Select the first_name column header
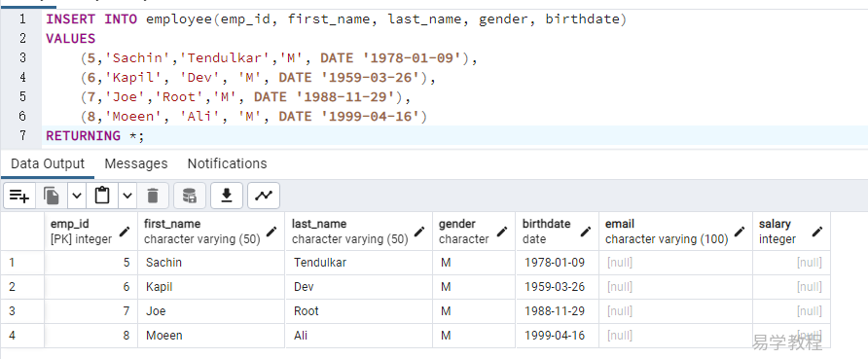 (211, 232)
